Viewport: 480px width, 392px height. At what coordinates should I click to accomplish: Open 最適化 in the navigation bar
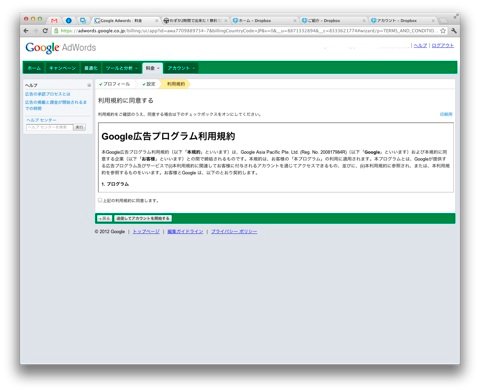[x=91, y=68]
